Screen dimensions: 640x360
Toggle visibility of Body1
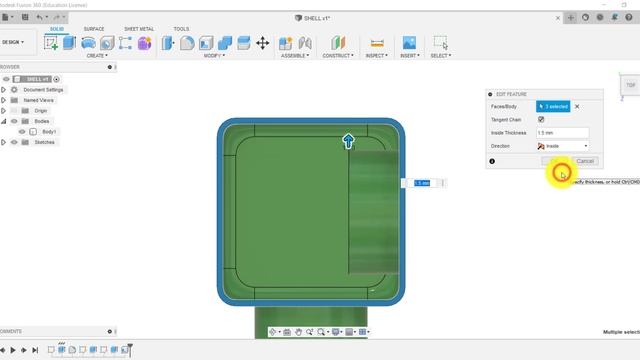pos(22,132)
